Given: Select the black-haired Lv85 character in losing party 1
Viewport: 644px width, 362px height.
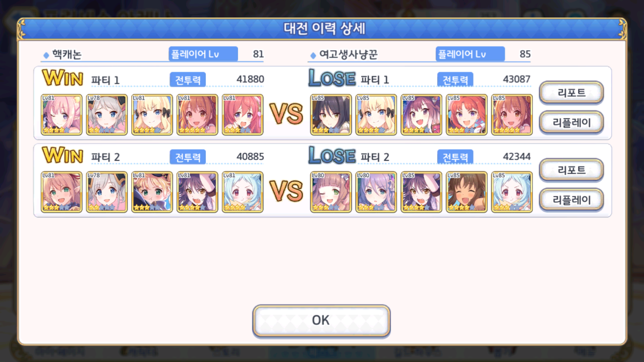Looking at the screenshot, I should [331, 115].
